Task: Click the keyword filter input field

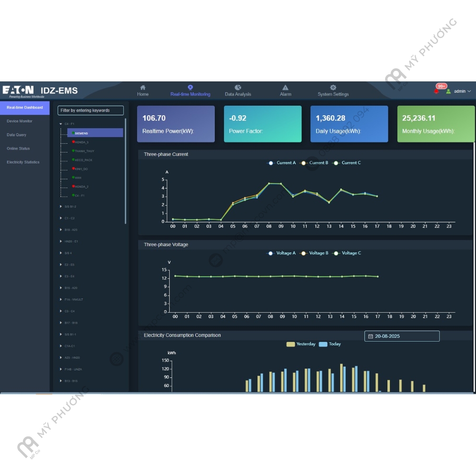Action: pyautogui.click(x=90, y=110)
